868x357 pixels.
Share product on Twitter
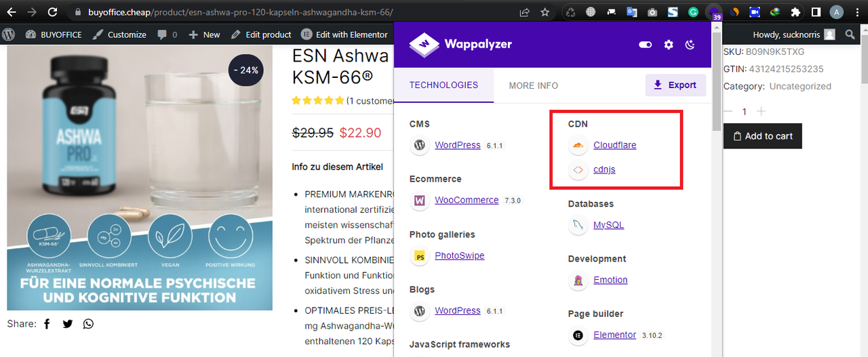(x=68, y=324)
